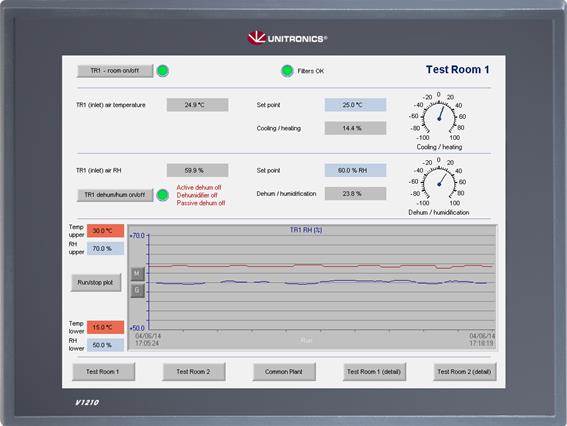Image resolution: width=567 pixels, height=426 pixels.
Task: Edit the temperature set point 25.0 °C
Action: (355, 105)
